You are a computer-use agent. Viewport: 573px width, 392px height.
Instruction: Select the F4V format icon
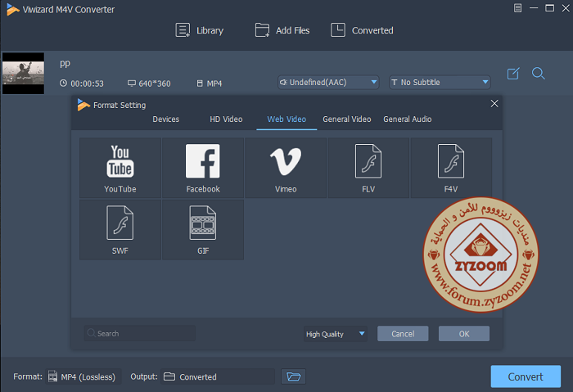(x=451, y=161)
